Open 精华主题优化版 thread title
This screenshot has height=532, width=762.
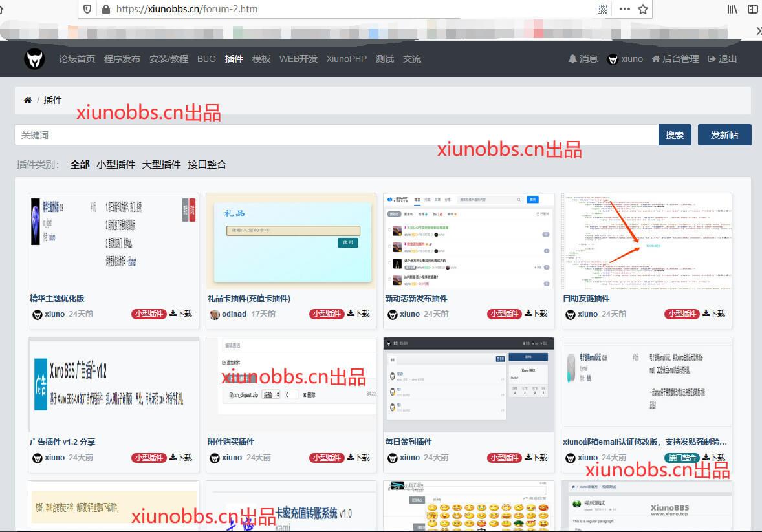coord(57,298)
